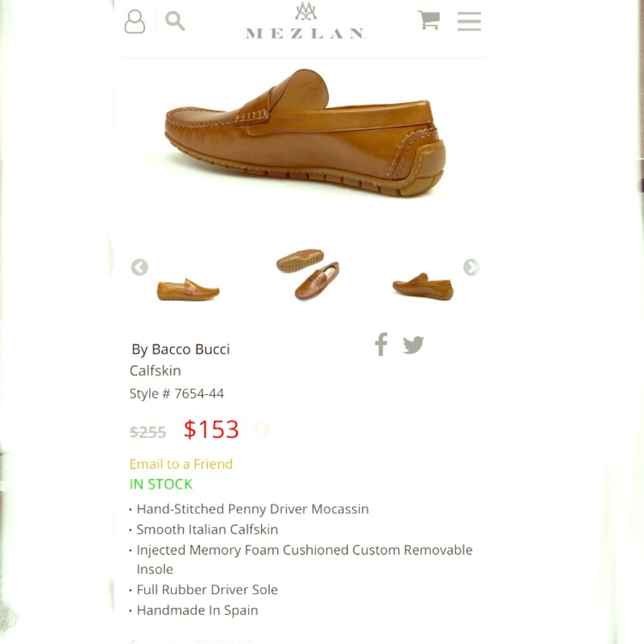Image resolution: width=644 pixels, height=644 pixels.
Task: Click the crossed-out $255 original price
Action: (x=147, y=432)
